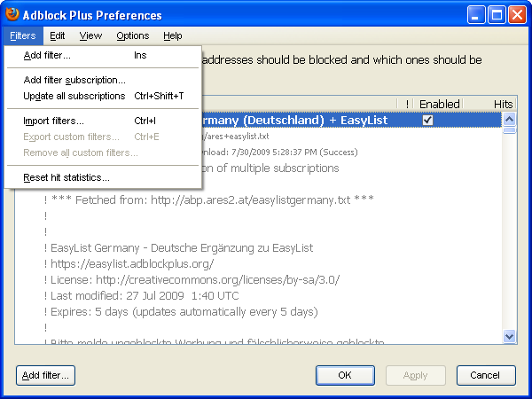This screenshot has width=532, height=399.
Task: Open the View menu
Action: pos(90,35)
